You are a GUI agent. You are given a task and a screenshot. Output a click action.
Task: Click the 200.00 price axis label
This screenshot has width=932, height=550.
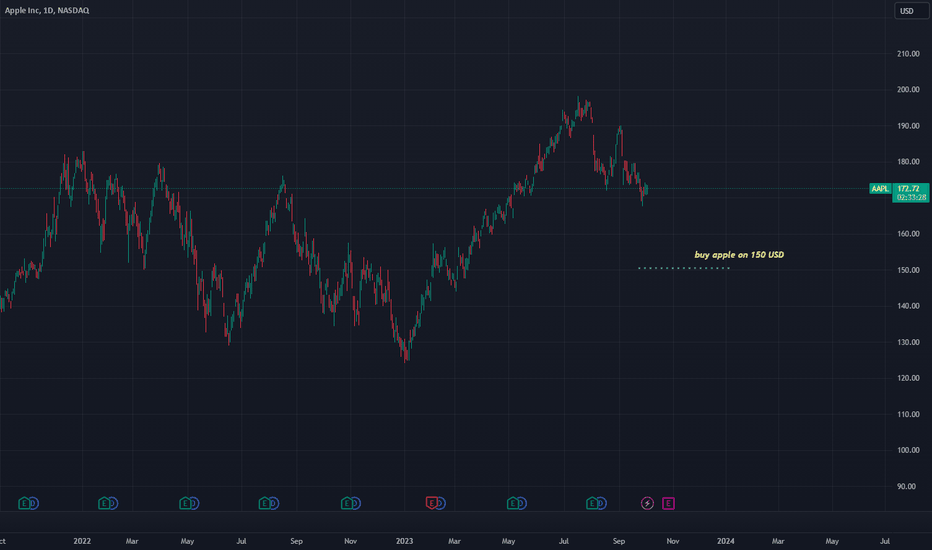coord(908,90)
